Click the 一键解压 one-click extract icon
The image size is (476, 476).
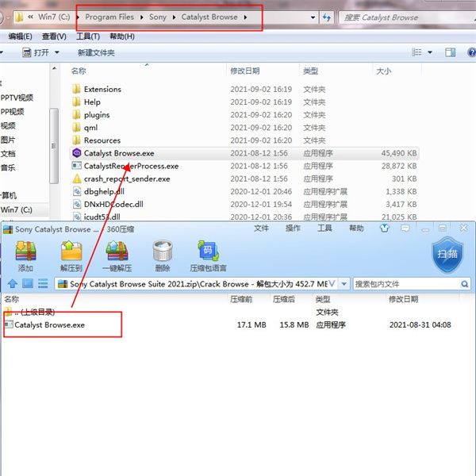pos(117,251)
